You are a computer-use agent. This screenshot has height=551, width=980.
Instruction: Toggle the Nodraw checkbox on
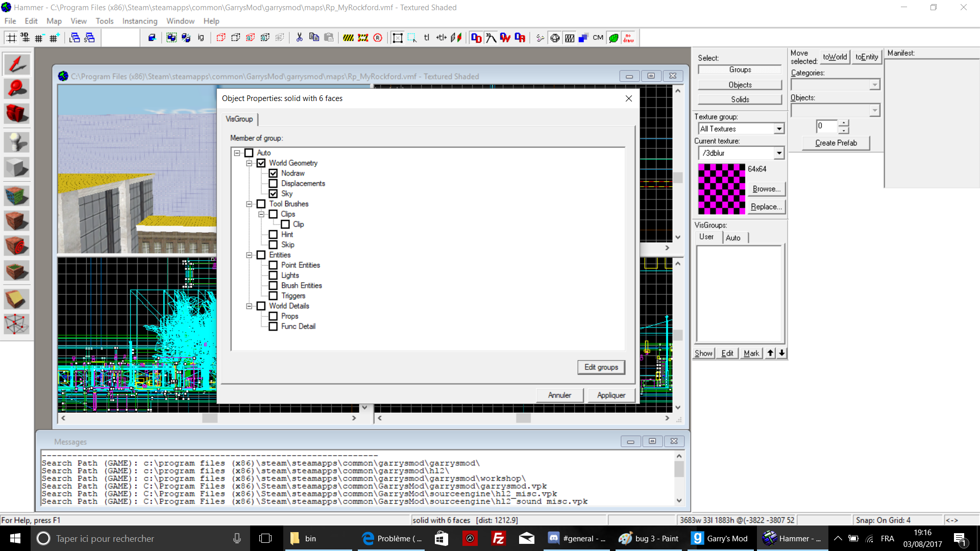(273, 173)
